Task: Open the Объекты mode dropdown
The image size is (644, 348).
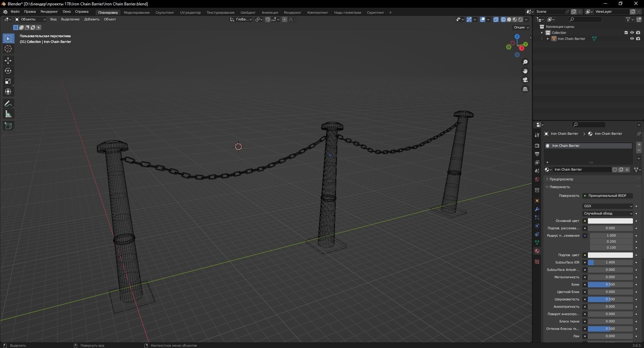Action: (30, 19)
